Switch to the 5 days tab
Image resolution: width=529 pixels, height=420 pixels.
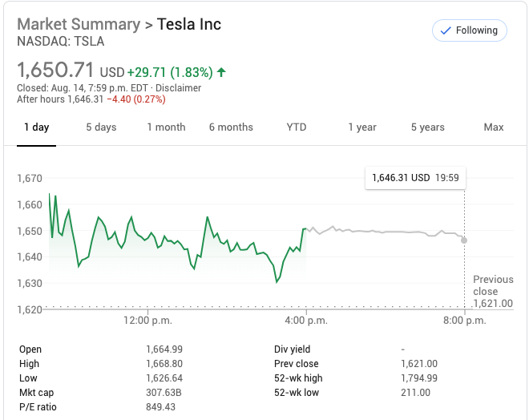tap(101, 127)
